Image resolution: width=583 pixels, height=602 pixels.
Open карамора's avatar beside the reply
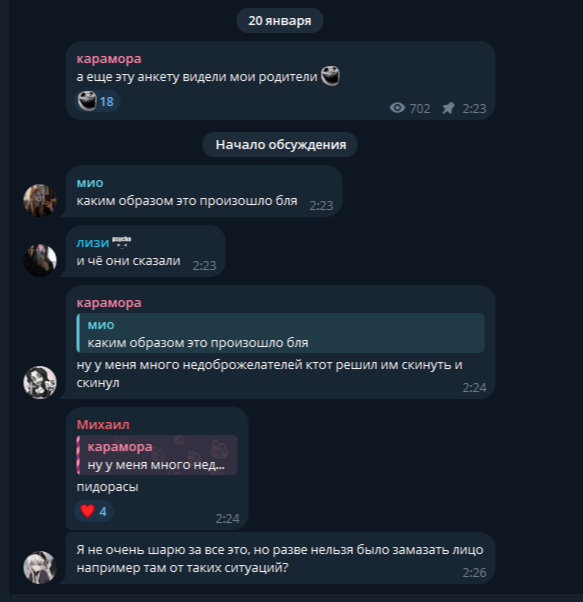[40, 382]
